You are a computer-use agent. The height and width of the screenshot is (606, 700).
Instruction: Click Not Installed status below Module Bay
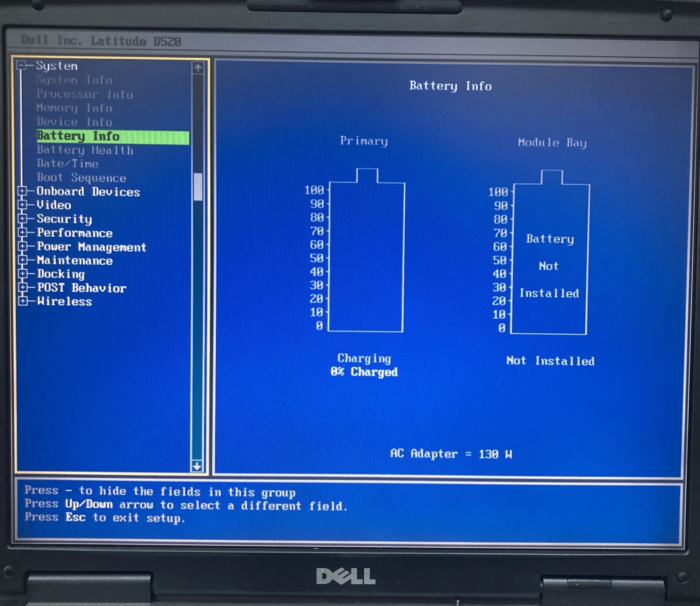pos(551,361)
